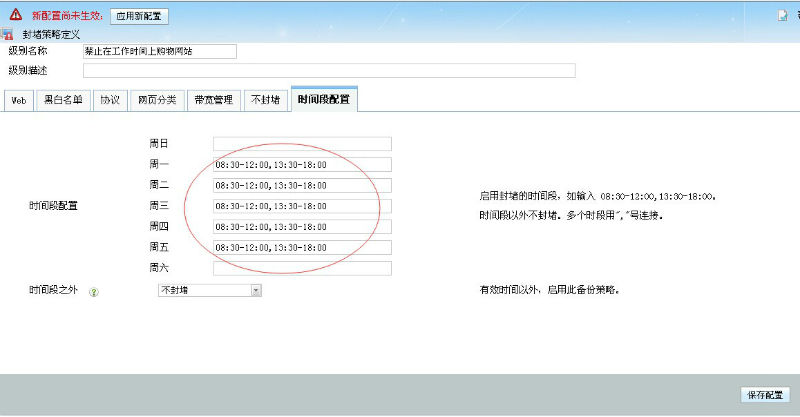Switch to the 不封堵 tab
The image size is (800, 417).
266,100
